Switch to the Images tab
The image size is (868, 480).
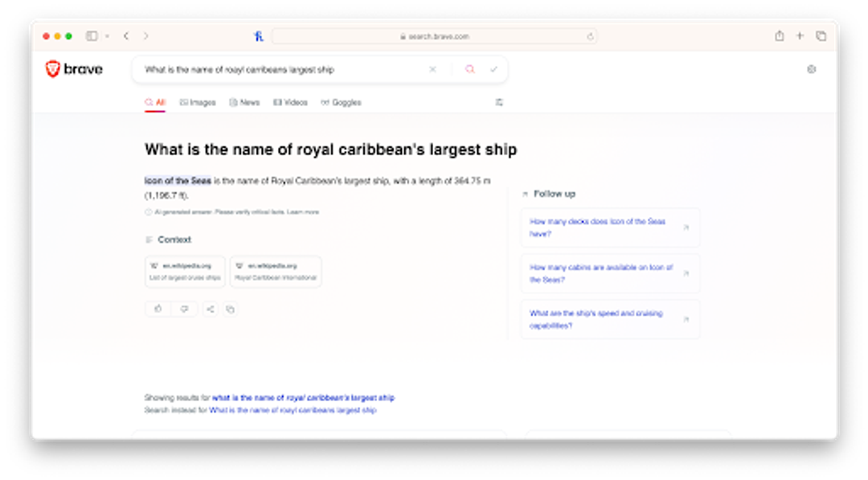(198, 102)
